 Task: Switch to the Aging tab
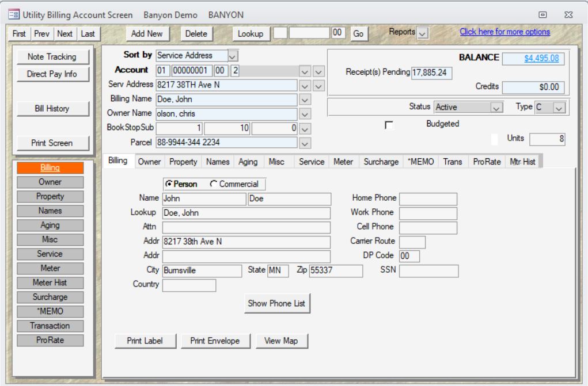point(248,162)
